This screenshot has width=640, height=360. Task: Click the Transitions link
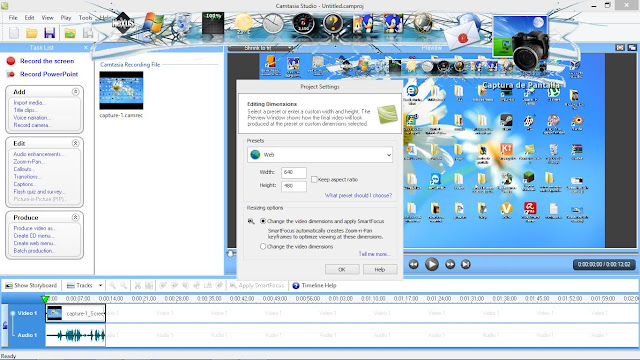coord(27,177)
